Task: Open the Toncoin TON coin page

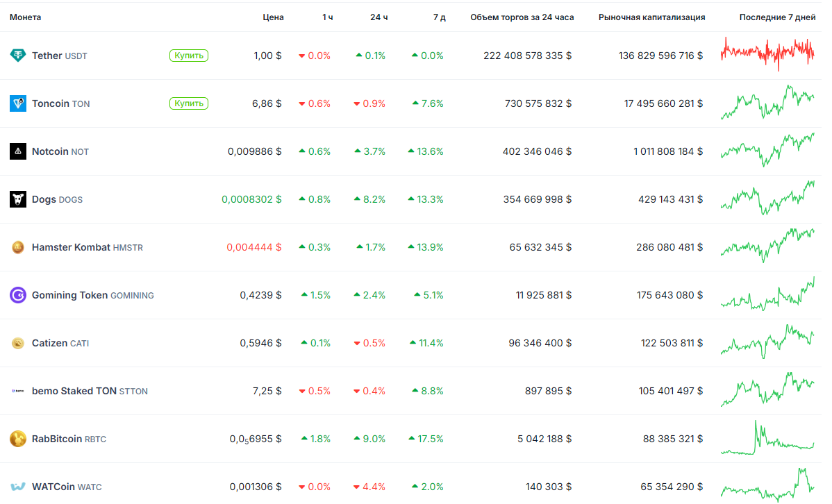Action: coord(60,103)
